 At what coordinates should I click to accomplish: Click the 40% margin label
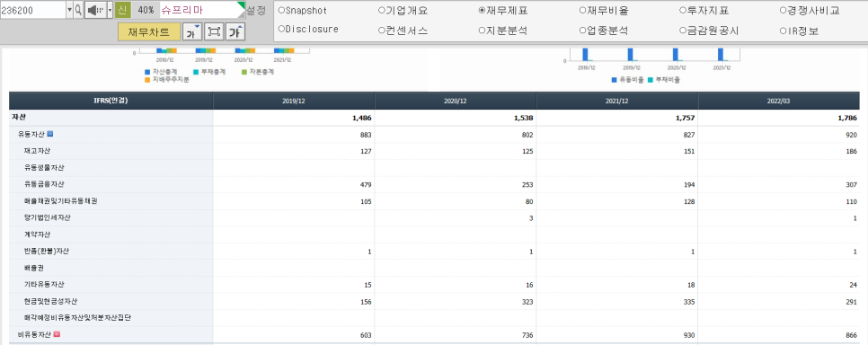click(x=146, y=10)
